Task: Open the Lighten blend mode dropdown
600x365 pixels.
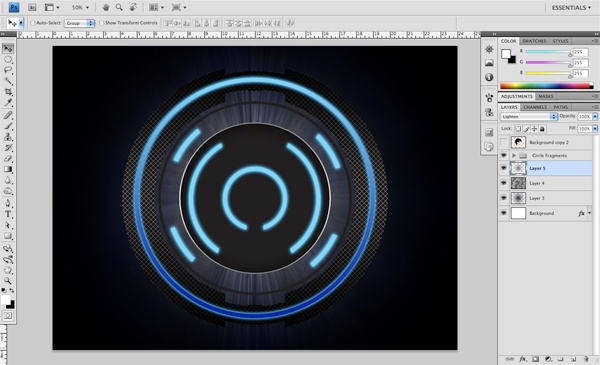Action: pyautogui.click(x=529, y=116)
